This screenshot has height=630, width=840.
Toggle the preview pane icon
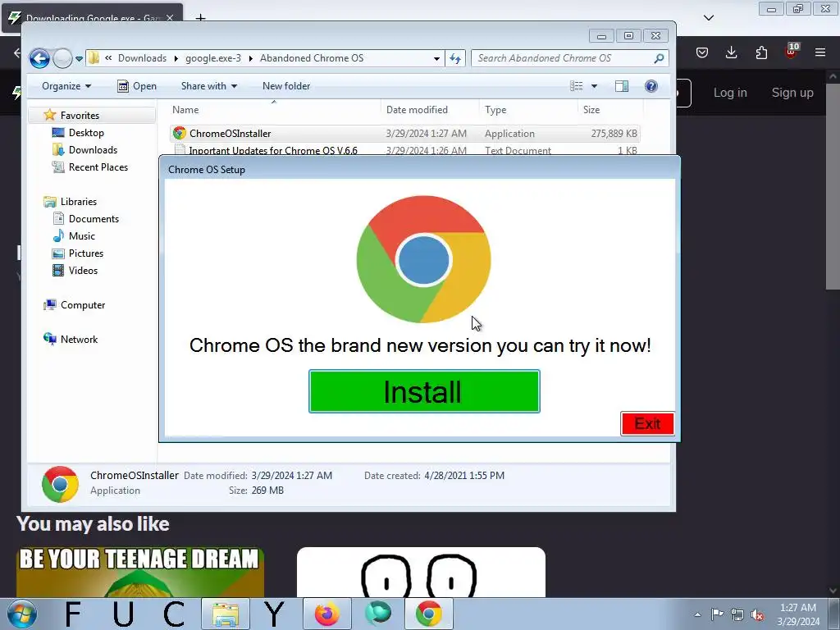[622, 85]
